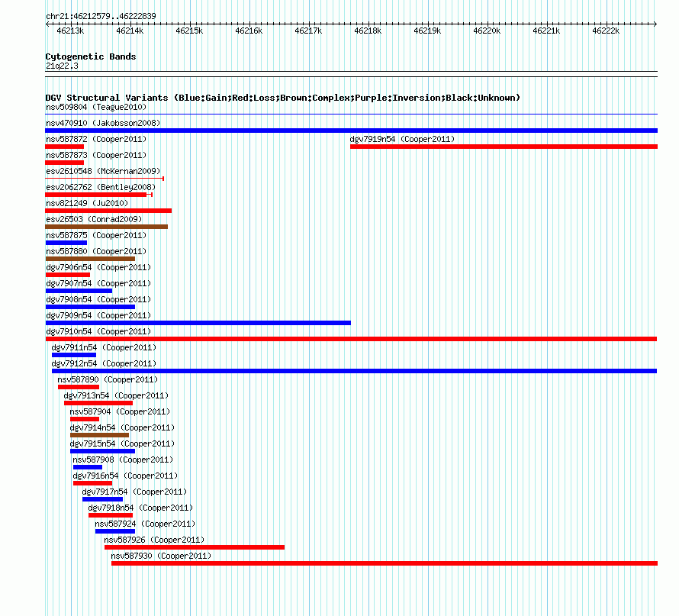
Task: Select nsv587904 (Cooper2011) label
Action: (120, 411)
